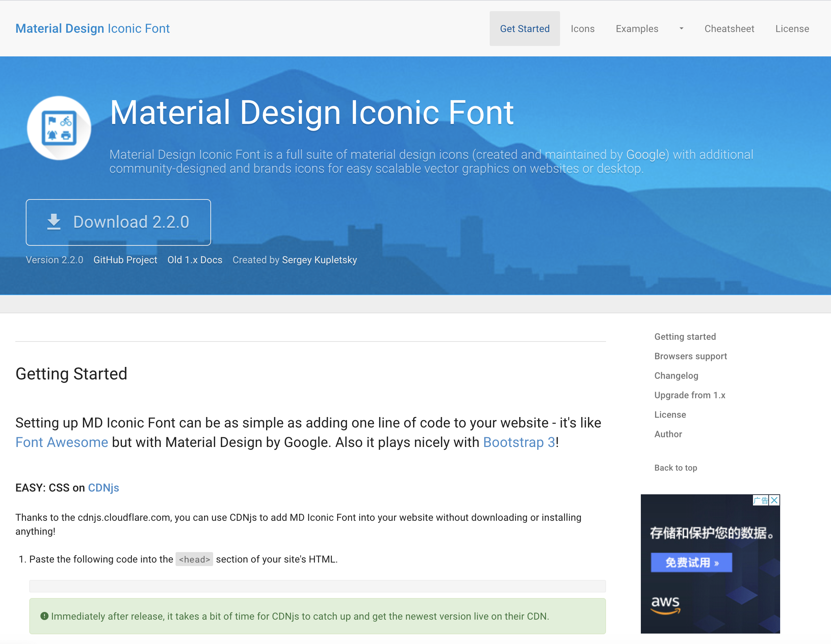Click the blue free trial ad button

[x=691, y=562]
